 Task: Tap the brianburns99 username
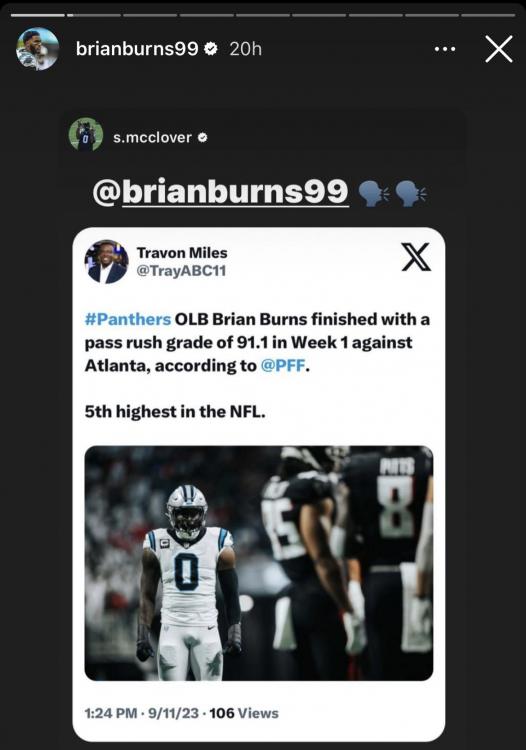137,49
